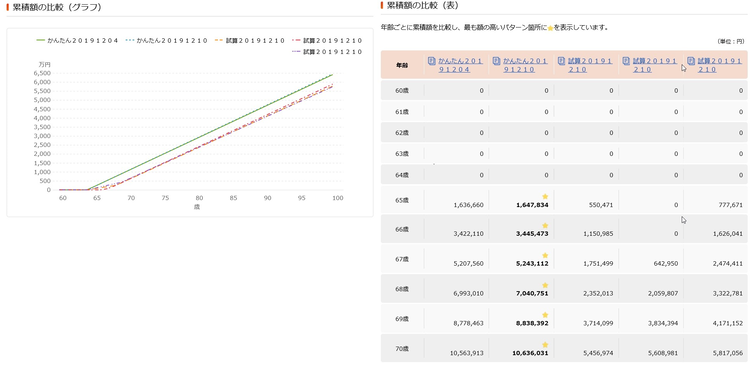Select the 67歳 row label
This screenshot has height=366, width=750.
403,259
